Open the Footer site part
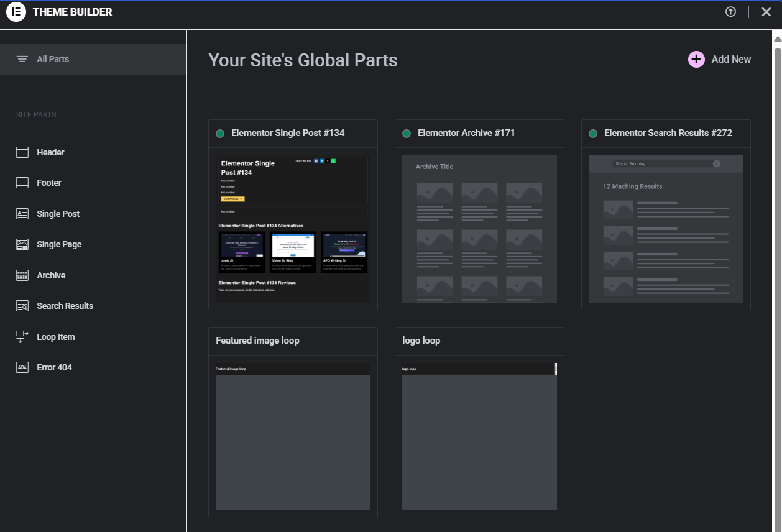The image size is (782, 532). tap(49, 183)
